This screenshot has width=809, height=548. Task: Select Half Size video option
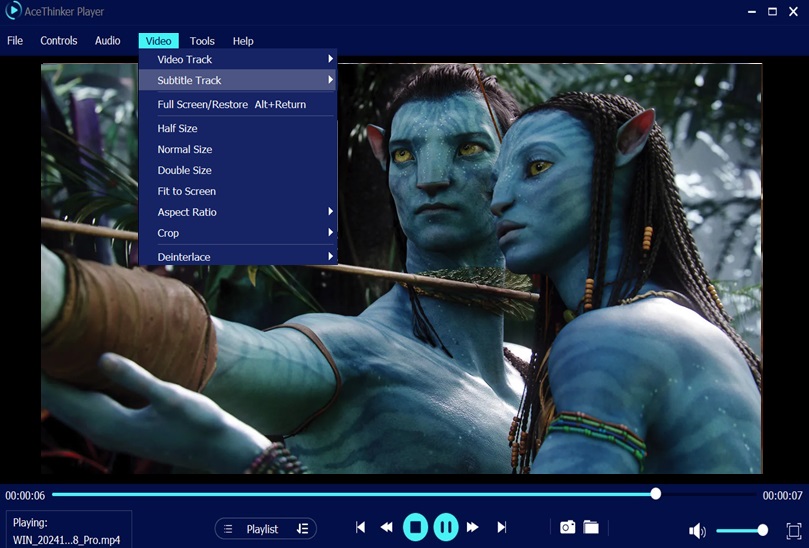(238, 128)
